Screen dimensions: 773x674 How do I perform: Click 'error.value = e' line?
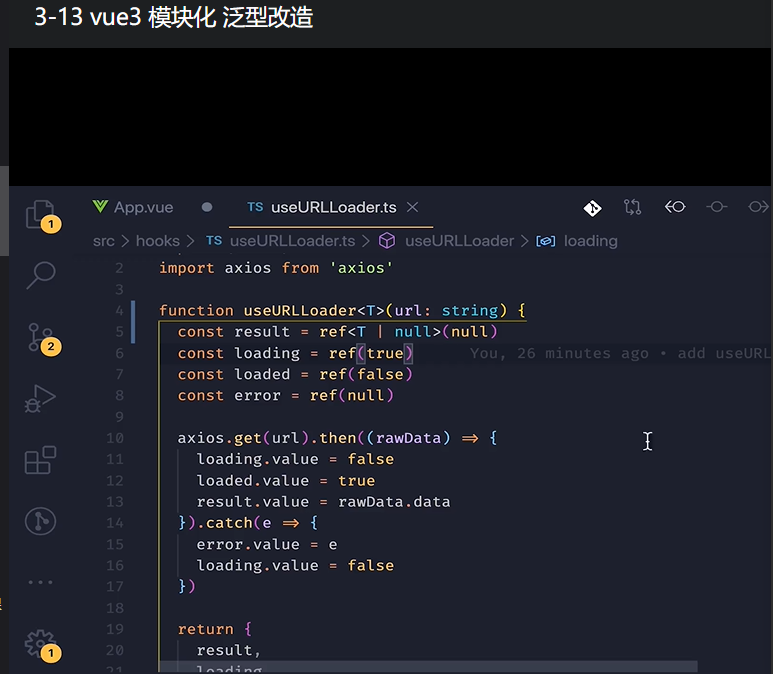(x=267, y=544)
